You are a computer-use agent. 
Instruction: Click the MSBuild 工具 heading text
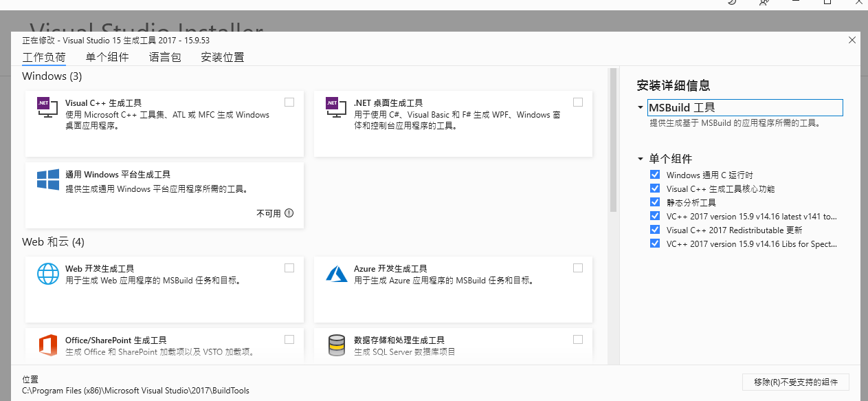point(682,108)
